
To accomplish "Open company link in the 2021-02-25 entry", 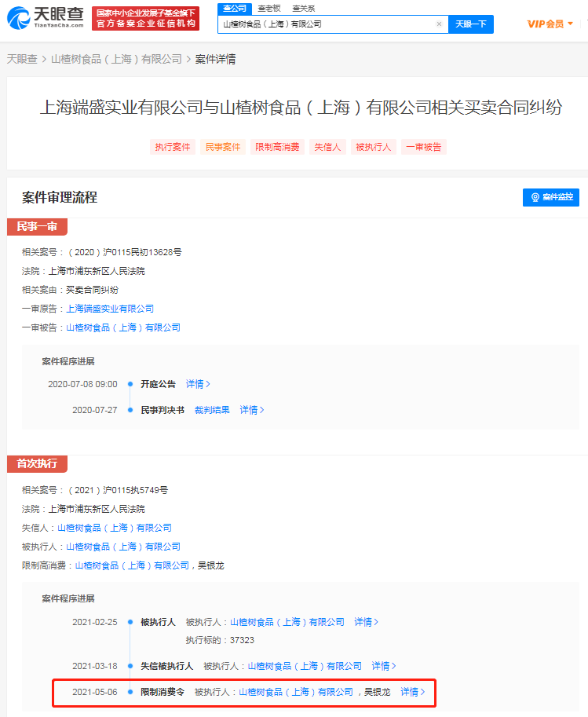I will pyautogui.click(x=287, y=622).
